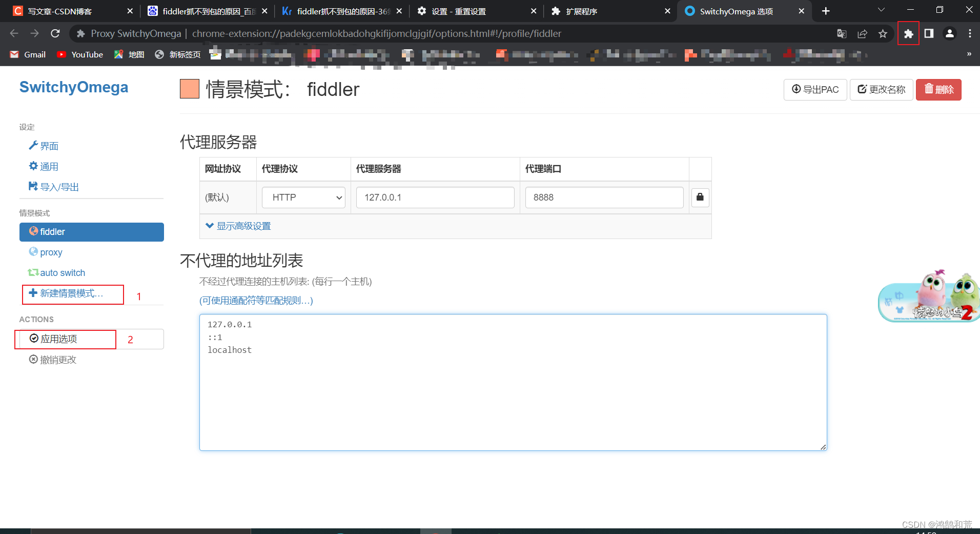Image resolution: width=980 pixels, height=534 pixels.
Task: Open a new browser tab
Action: (x=826, y=11)
